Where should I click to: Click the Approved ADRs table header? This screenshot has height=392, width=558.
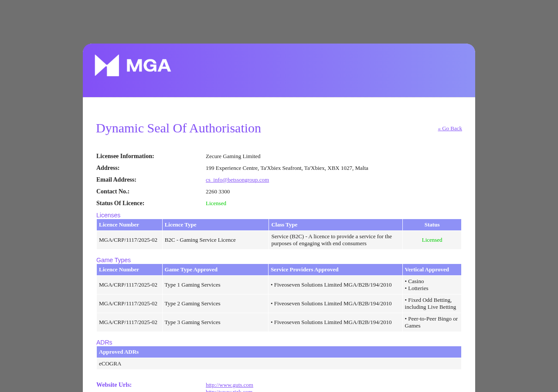coord(279,352)
